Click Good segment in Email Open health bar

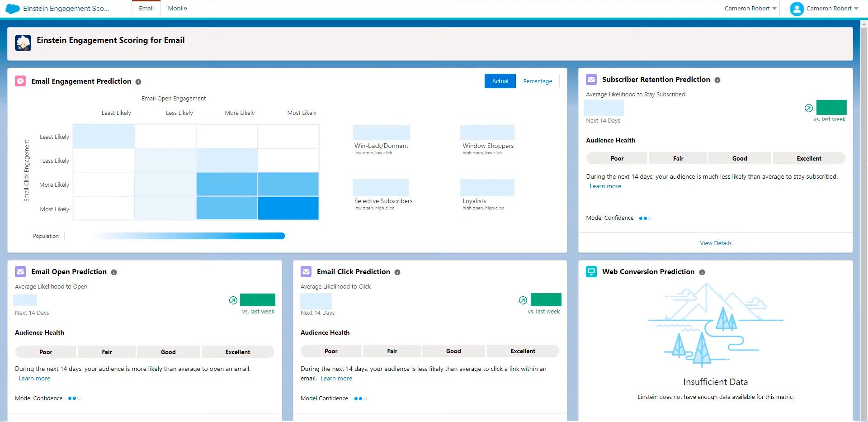point(168,352)
